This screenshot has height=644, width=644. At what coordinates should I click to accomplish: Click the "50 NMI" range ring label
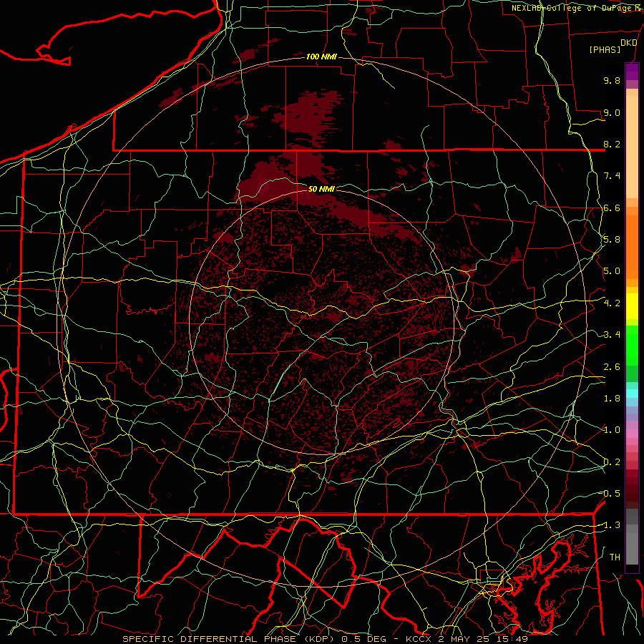point(321,189)
